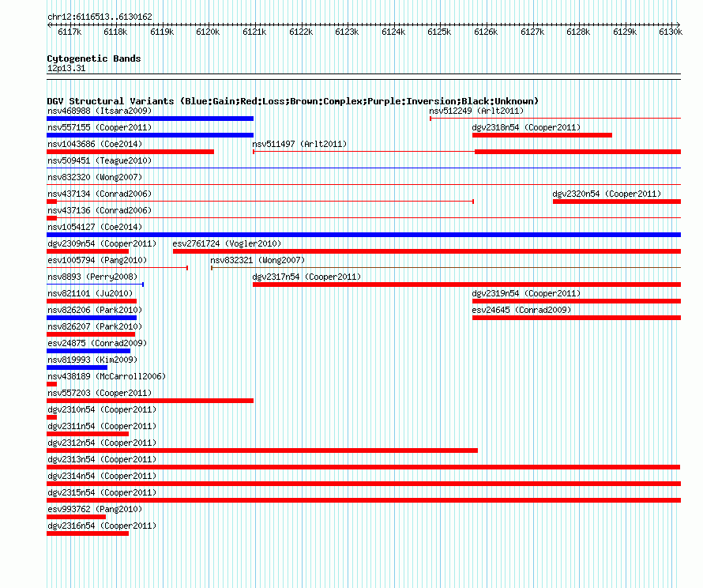Select dgv2313n54 (Cooper2011) label
703x588 pixels.
coord(102,459)
